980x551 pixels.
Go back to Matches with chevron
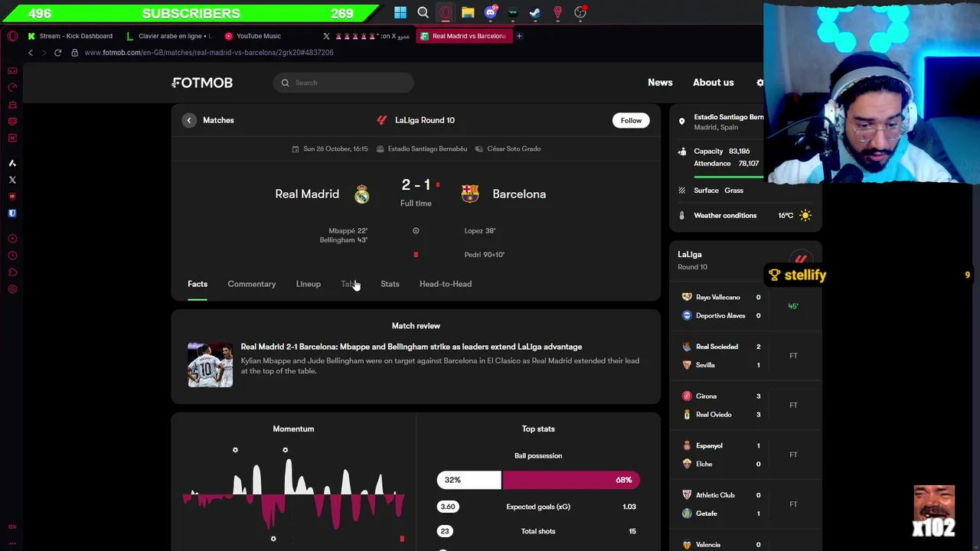tap(189, 120)
